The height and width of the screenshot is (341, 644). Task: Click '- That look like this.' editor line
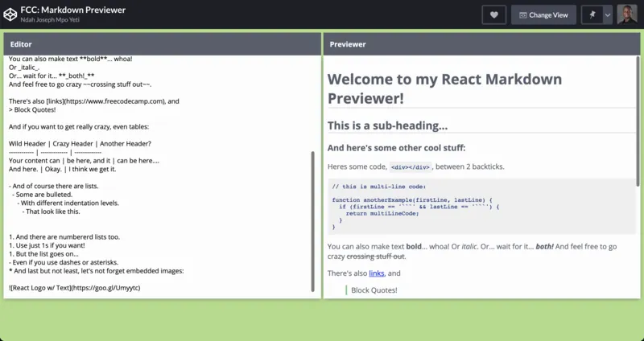coord(51,212)
